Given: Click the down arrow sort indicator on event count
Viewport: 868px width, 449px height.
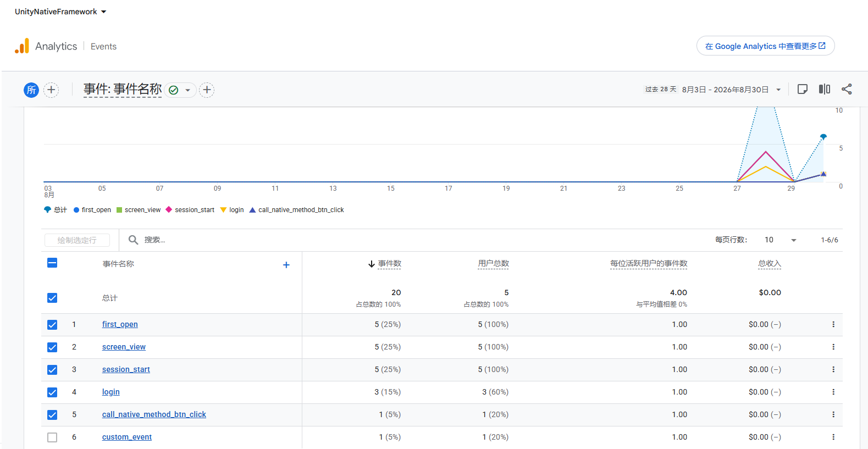Looking at the screenshot, I should (372, 264).
